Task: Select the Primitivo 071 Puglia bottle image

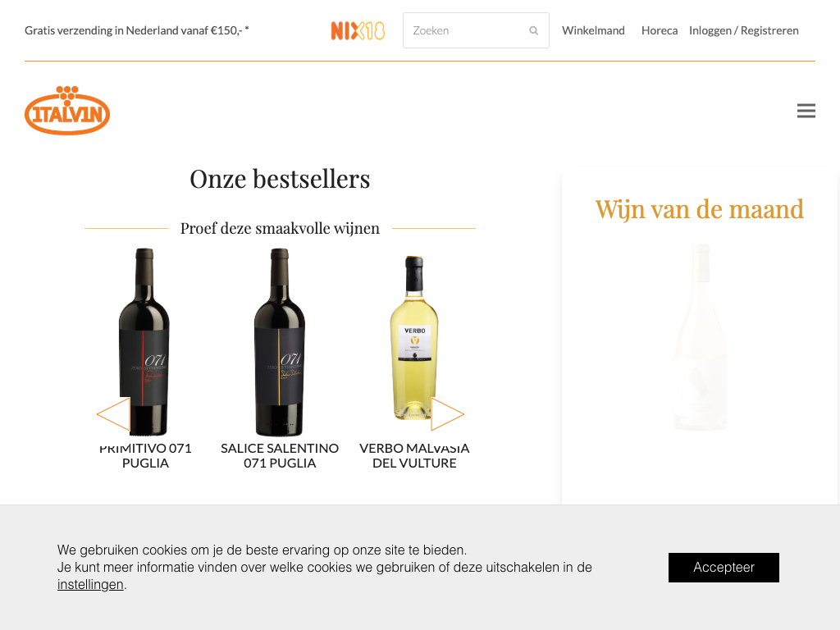Action: [144, 342]
